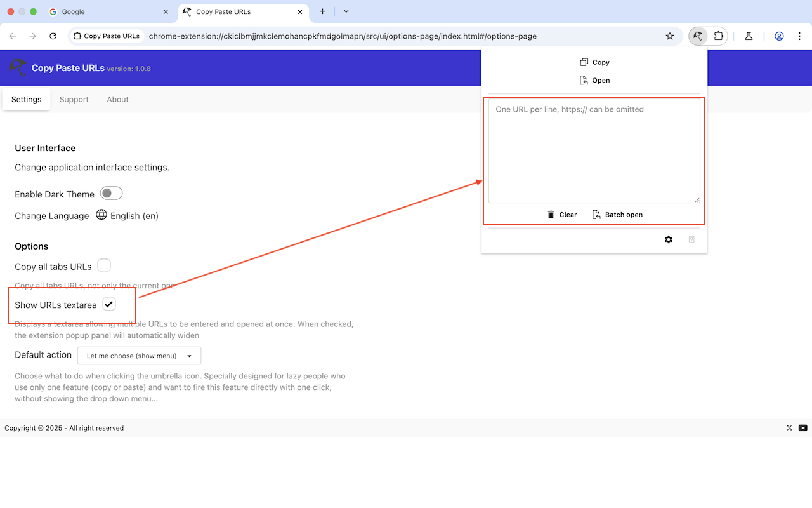Open the Default action dropdown
The image size is (812, 508).
point(138,355)
